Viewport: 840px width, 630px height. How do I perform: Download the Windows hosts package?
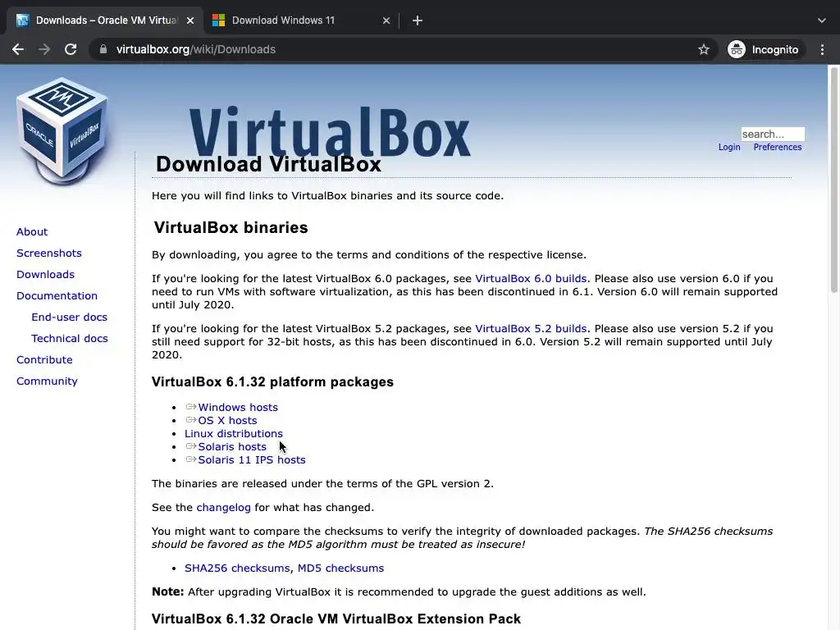238,408
